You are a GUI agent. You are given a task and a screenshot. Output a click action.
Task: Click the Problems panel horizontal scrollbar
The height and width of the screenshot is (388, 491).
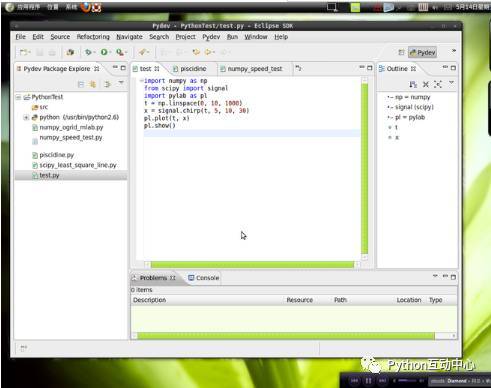tap(286, 336)
